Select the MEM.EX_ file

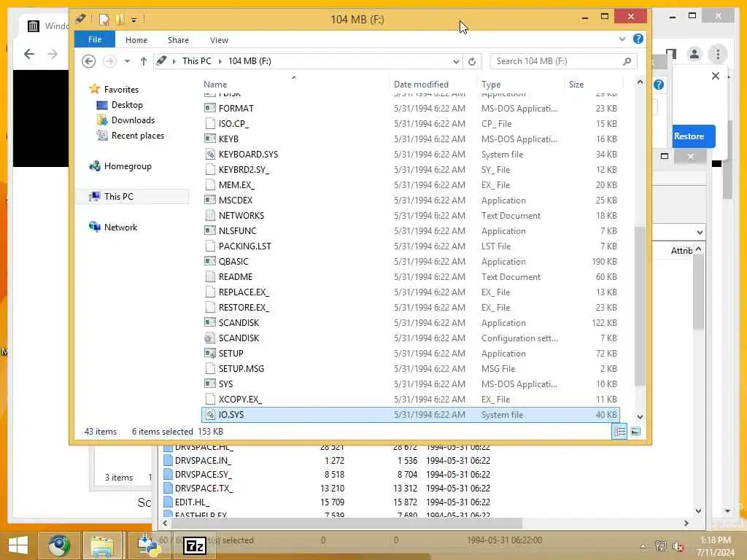236,184
